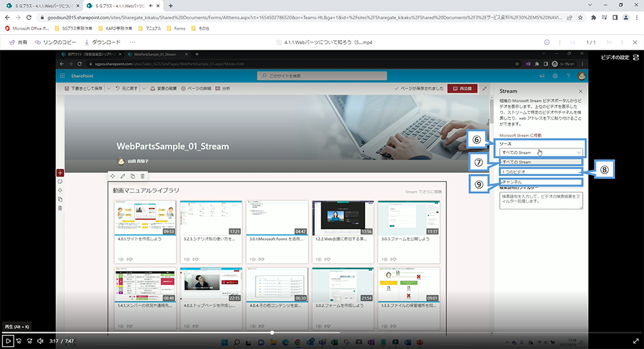Screen dimensions: 644x349
Task: Open the その他 bookmark folder
Action: (x=201, y=28)
